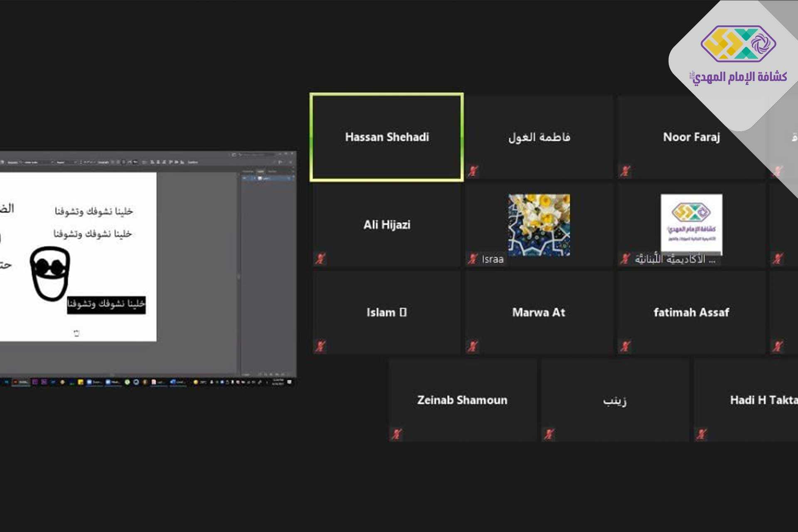
Task: Click the muted mic icon on Hadi H Takta's tile
Action: (x=701, y=434)
